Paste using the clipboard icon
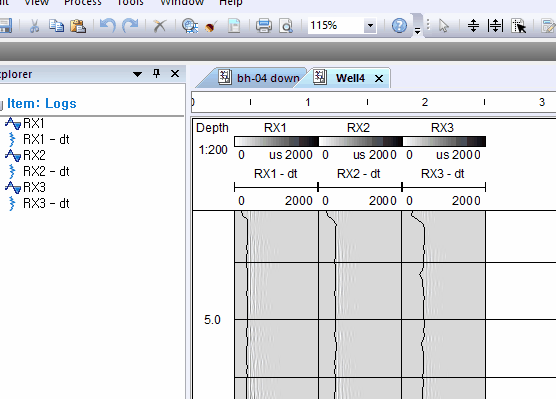The image size is (556, 399). click(x=78, y=26)
